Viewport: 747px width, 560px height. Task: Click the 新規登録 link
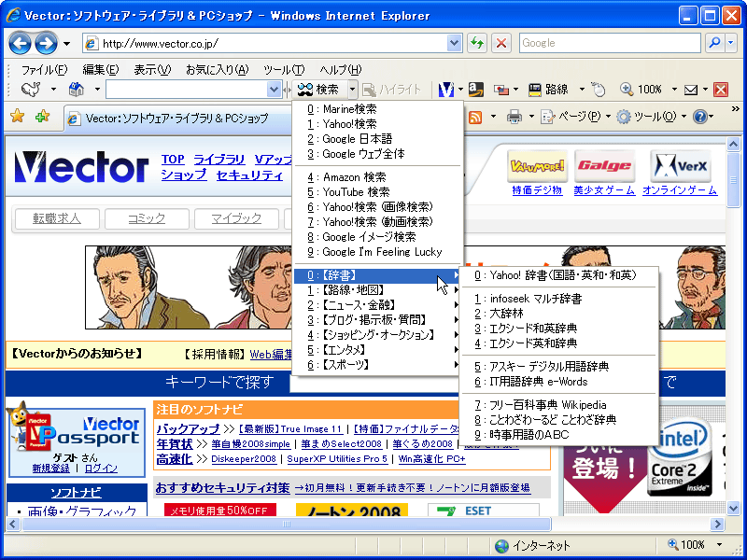click(x=51, y=469)
